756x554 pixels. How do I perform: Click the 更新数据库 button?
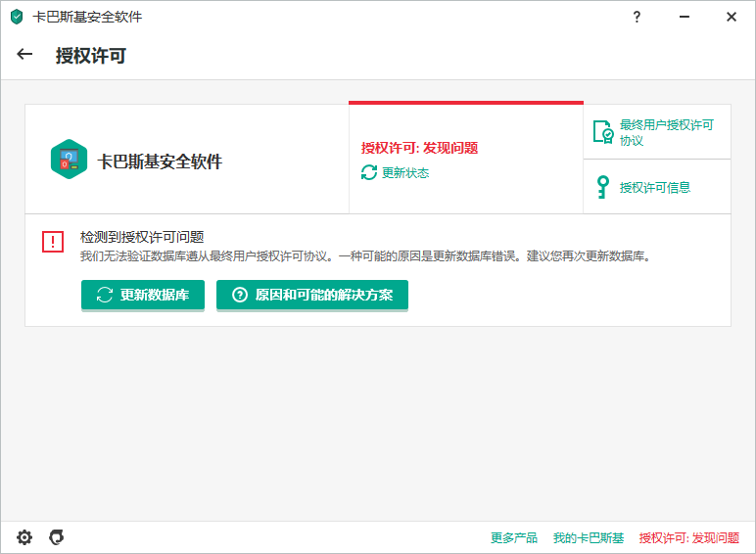pyautogui.click(x=143, y=295)
